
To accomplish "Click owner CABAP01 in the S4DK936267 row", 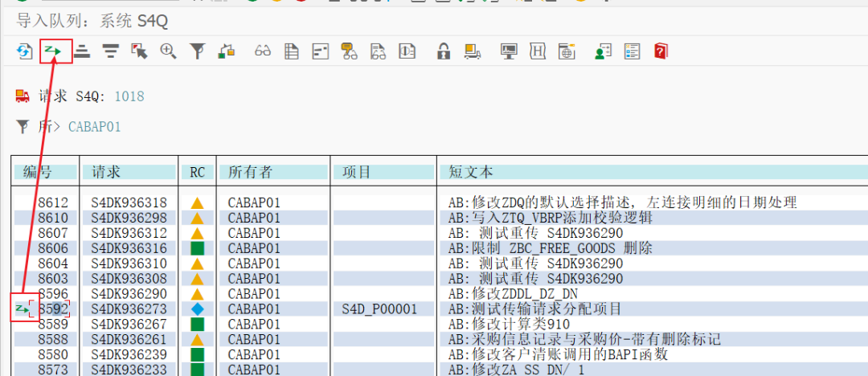I will pyautogui.click(x=255, y=324).
